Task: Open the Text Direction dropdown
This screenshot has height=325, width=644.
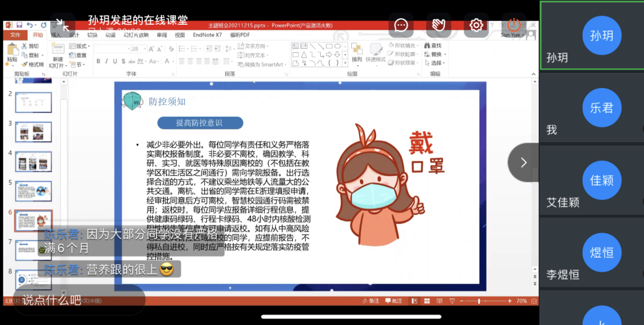Action: click(x=254, y=46)
